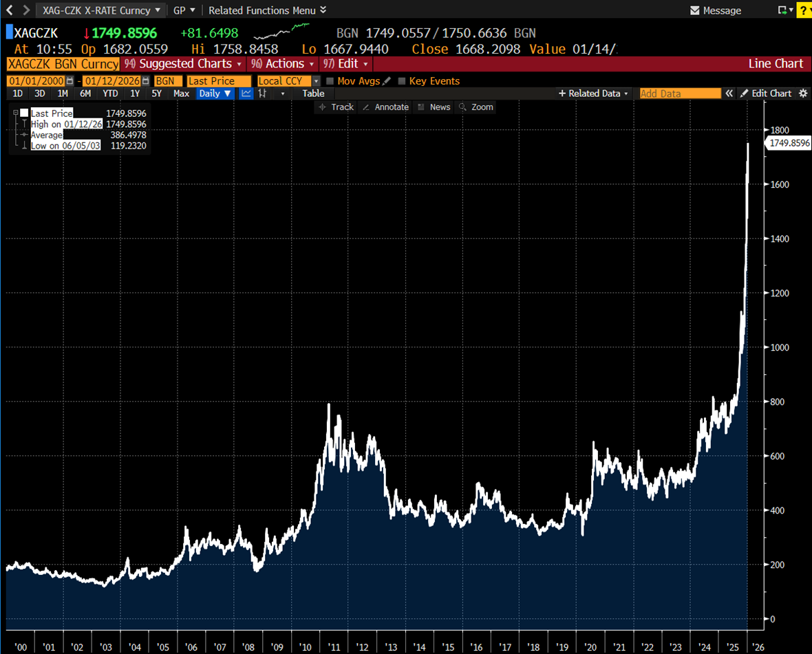Click the double-chevron collapse panel icon
The height and width of the screenshot is (654, 812).
(x=729, y=94)
